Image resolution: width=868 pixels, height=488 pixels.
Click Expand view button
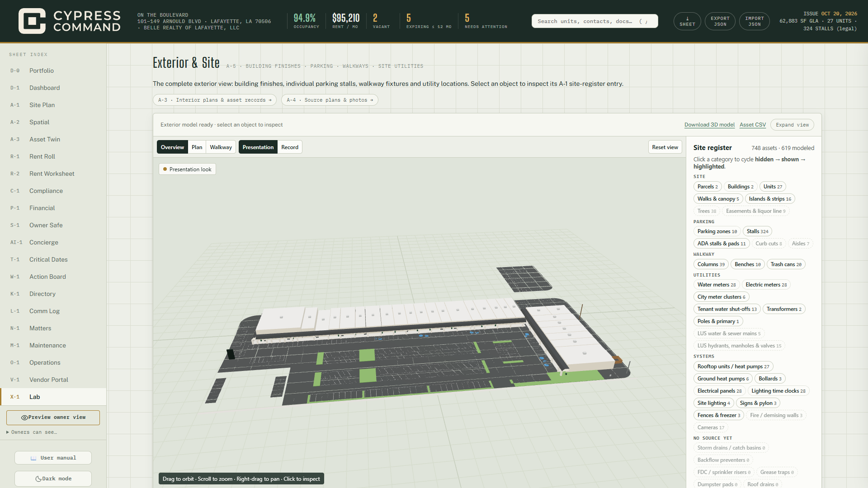point(792,125)
